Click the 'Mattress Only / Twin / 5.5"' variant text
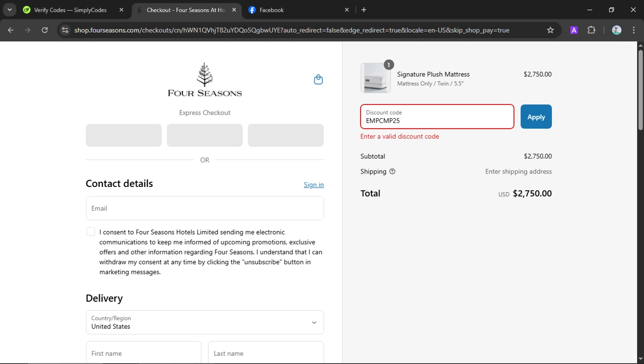 [x=430, y=84]
